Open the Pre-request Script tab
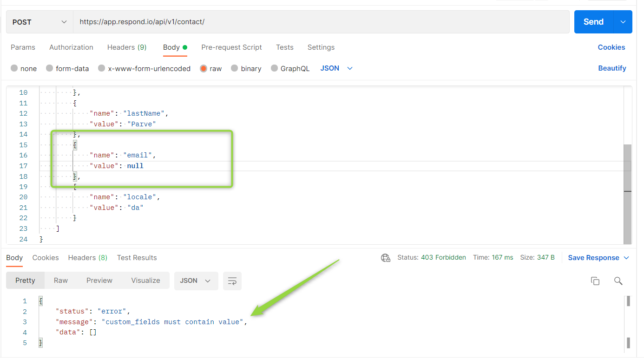Viewport: 644px width, 359px height. click(x=231, y=47)
